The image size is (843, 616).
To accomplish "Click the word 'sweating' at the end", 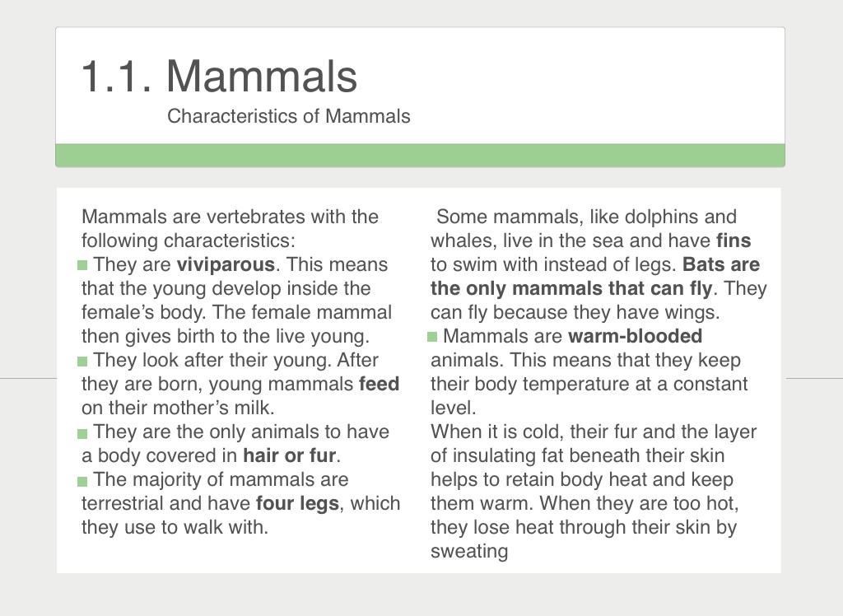I will (469, 552).
